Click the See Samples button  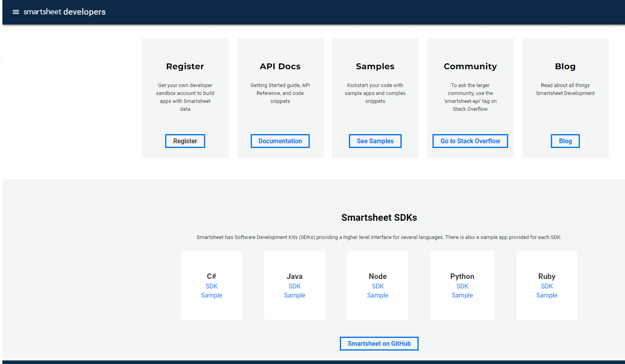click(375, 141)
